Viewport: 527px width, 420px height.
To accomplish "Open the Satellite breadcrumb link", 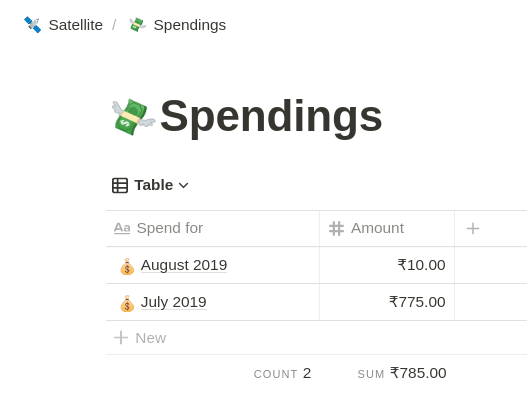I will pos(76,25).
